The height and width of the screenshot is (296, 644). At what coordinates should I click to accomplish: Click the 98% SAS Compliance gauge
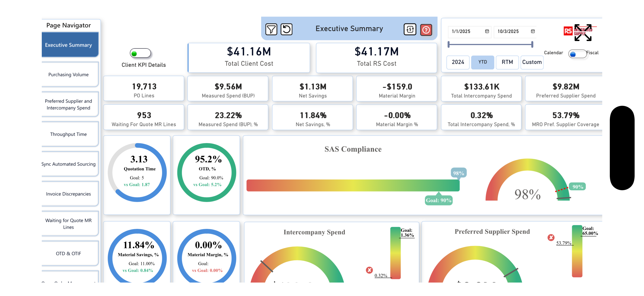tap(527, 180)
